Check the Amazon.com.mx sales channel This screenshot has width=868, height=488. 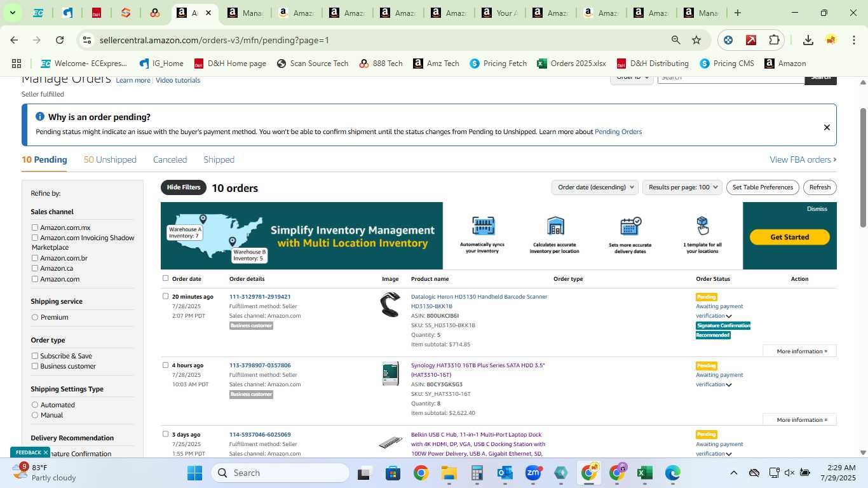pyautogui.click(x=35, y=227)
